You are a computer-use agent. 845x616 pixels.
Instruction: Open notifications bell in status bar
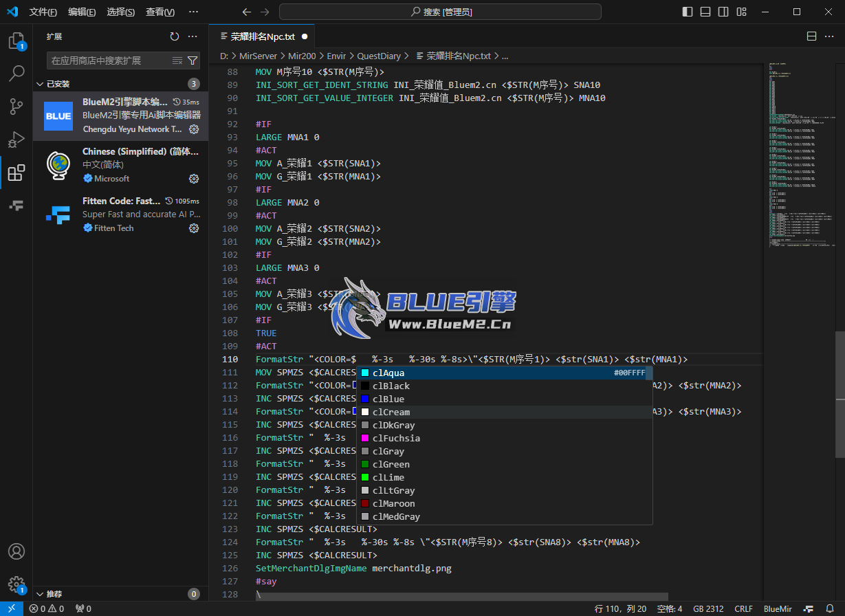[x=830, y=608]
